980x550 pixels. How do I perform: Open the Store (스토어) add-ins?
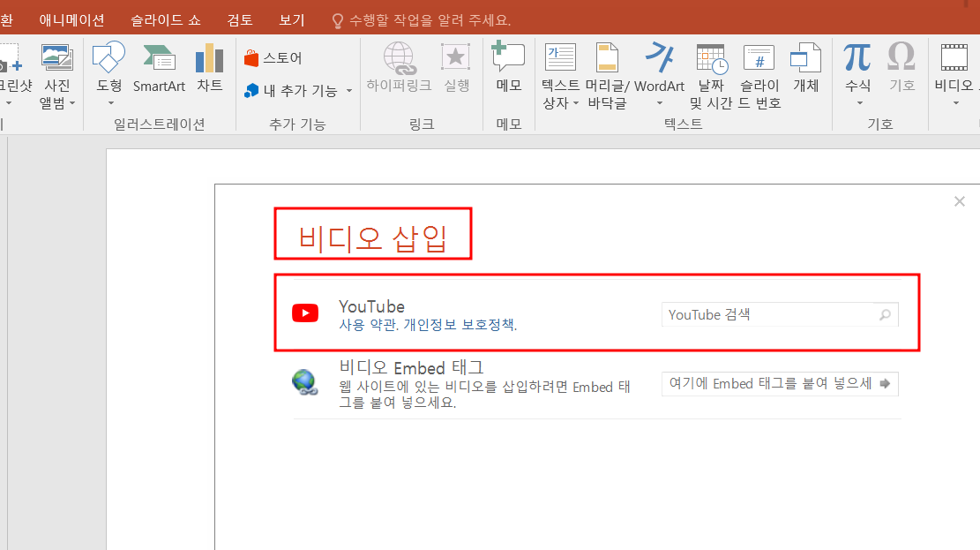click(273, 58)
